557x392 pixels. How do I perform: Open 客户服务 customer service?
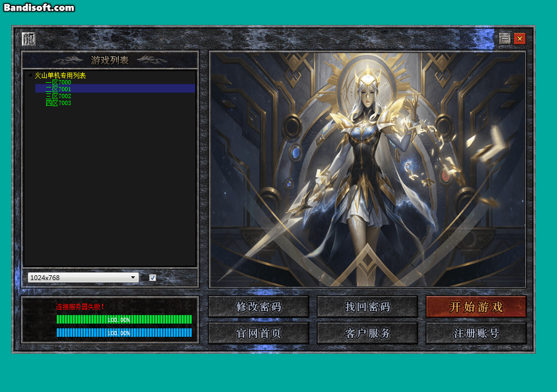click(367, 333)
